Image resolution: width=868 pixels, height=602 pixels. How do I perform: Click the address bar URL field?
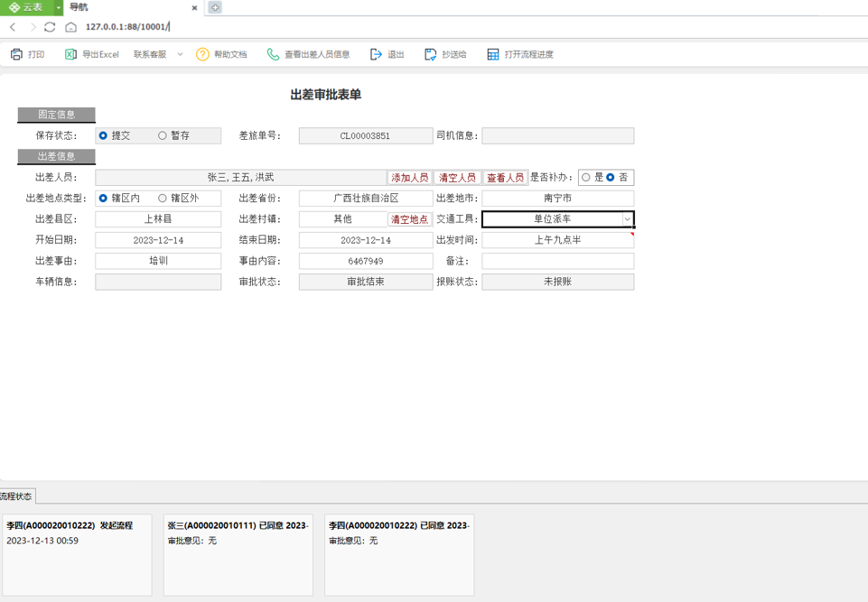(x=128, y=26)
